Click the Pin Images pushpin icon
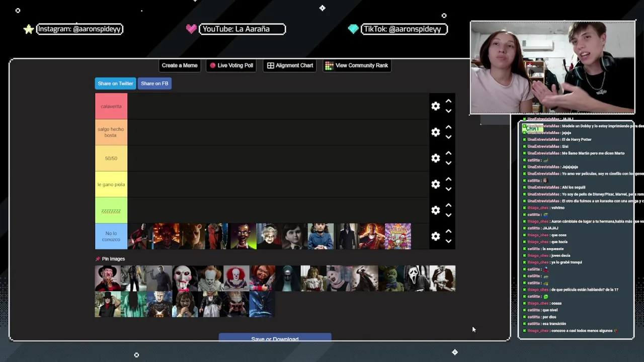Screen dimensions: 644x362 [x=98, y=259]
